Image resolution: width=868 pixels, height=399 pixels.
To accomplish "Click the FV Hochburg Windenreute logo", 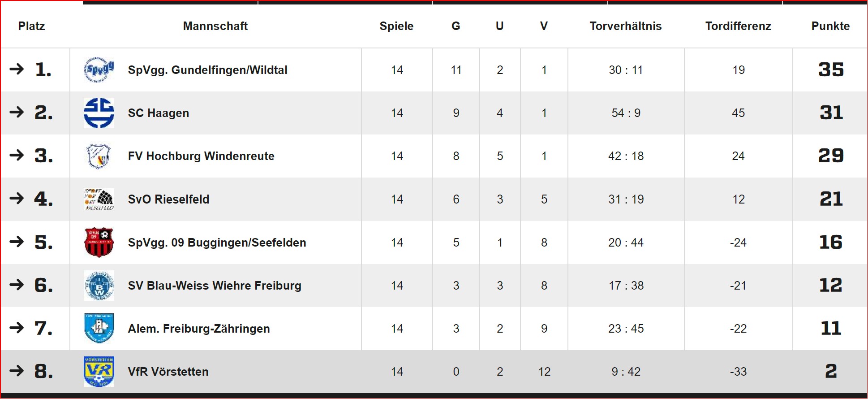I will click(99, 156).
